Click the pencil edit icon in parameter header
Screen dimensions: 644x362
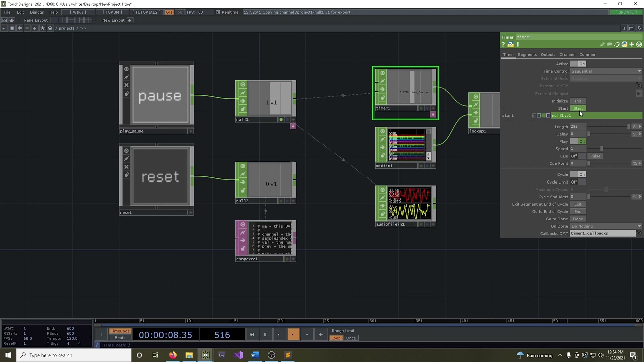pyautogui.click(x=603, y=45)
